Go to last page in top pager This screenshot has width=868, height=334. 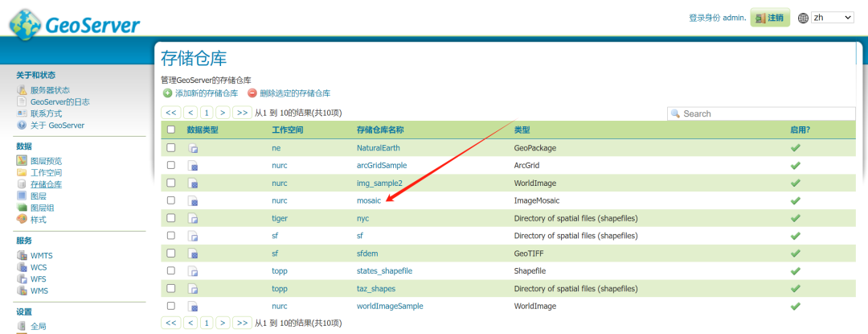coord(242,113)
